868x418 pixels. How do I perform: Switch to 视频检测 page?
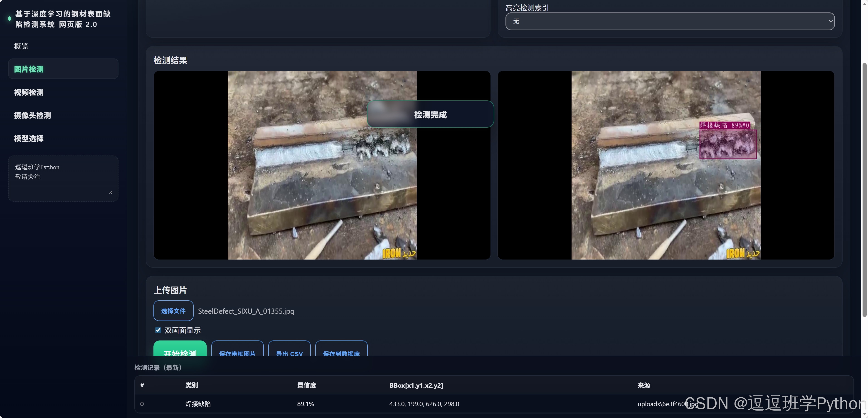coord(29,92)
